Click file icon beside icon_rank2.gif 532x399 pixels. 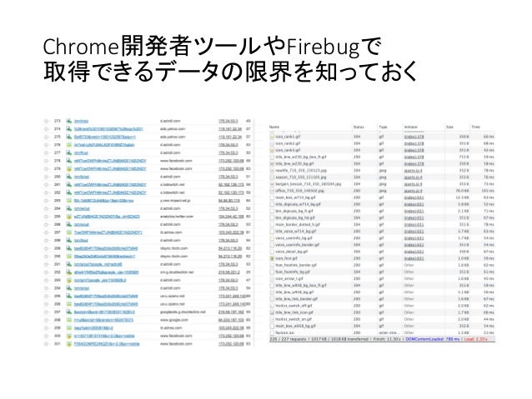pos(272,144)
